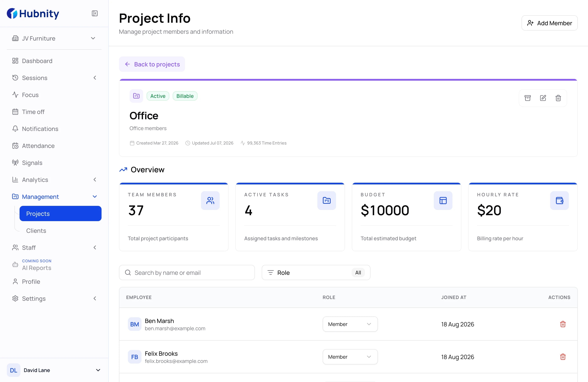Archive the Office project
Image resolution: width=588 pixels, height=382 pixels.
click(x=528, y=98)
